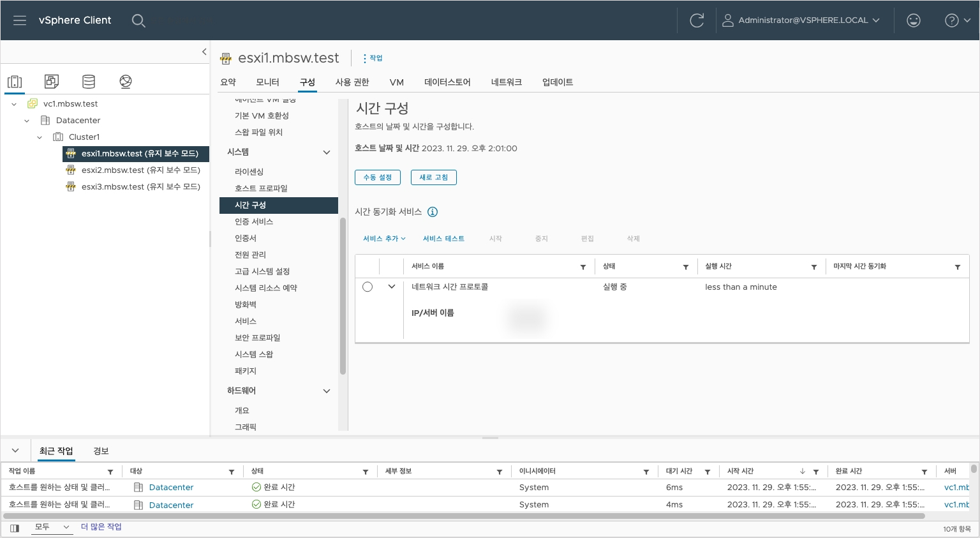Switch to VMs and Templates inventory view
Image resolution: width=980 pixels, height=538 pixels.
(x=52, y=81)
